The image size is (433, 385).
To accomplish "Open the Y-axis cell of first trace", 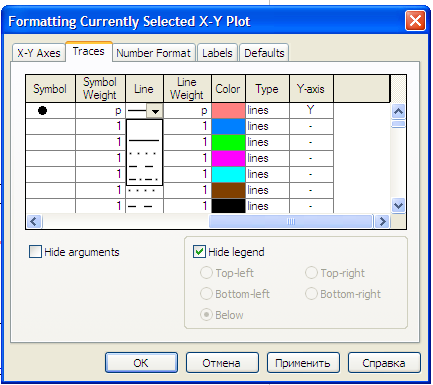I will [x=311, y=110].
